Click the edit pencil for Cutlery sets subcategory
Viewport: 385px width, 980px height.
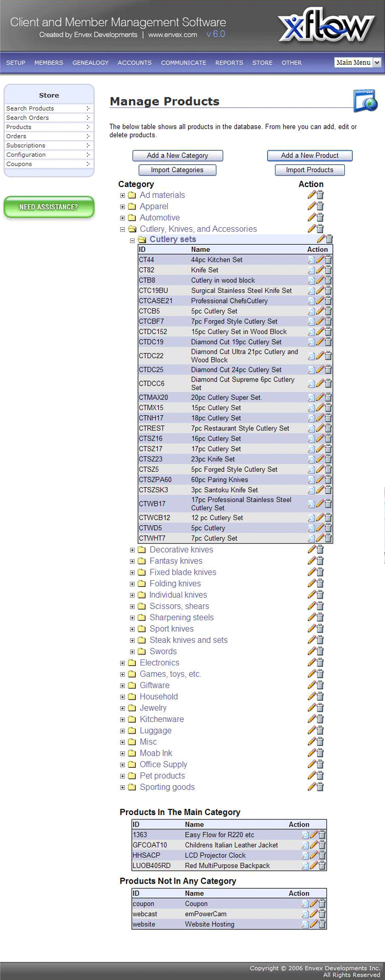[321, 239]
